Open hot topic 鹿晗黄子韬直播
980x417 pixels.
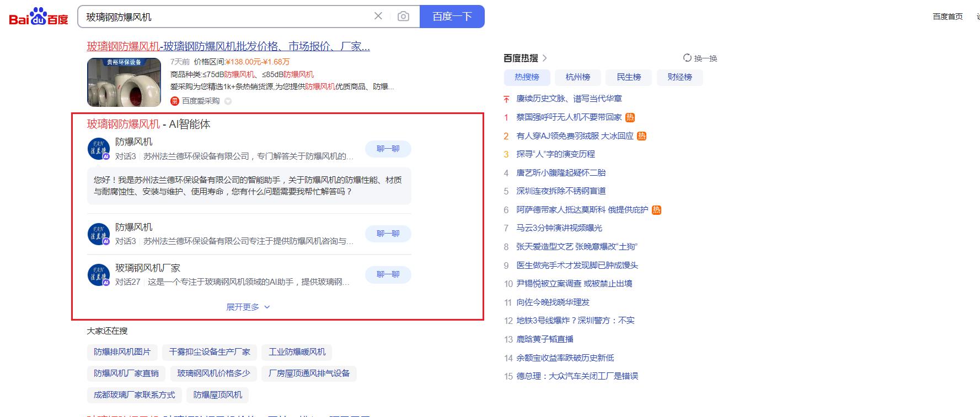pyautogui.click(x=545, y=339)
